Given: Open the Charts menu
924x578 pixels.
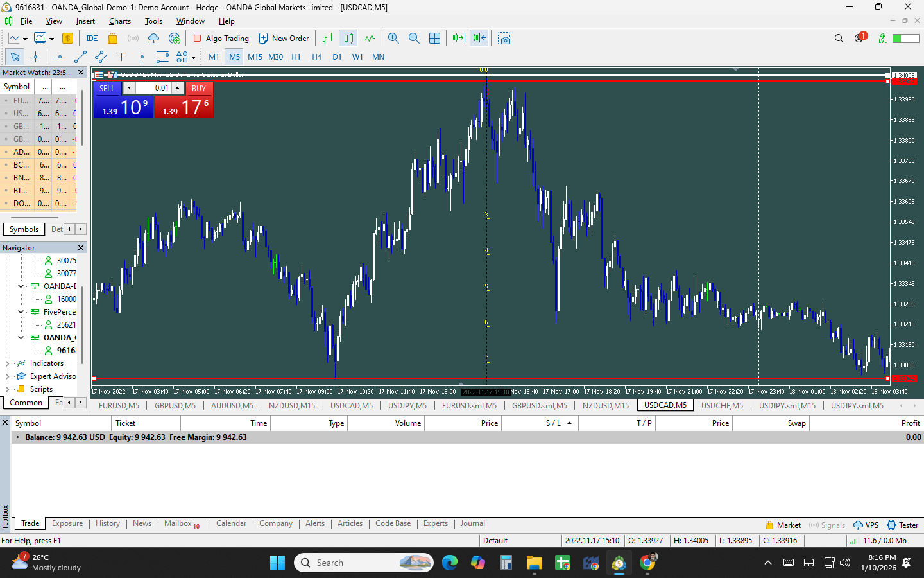Looking at the screenshot, I should (x=119, y=21).
